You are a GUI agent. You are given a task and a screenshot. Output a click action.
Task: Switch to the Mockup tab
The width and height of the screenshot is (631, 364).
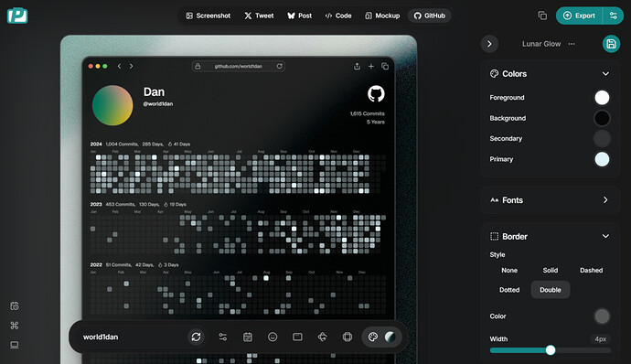click(x=382, y=16)
